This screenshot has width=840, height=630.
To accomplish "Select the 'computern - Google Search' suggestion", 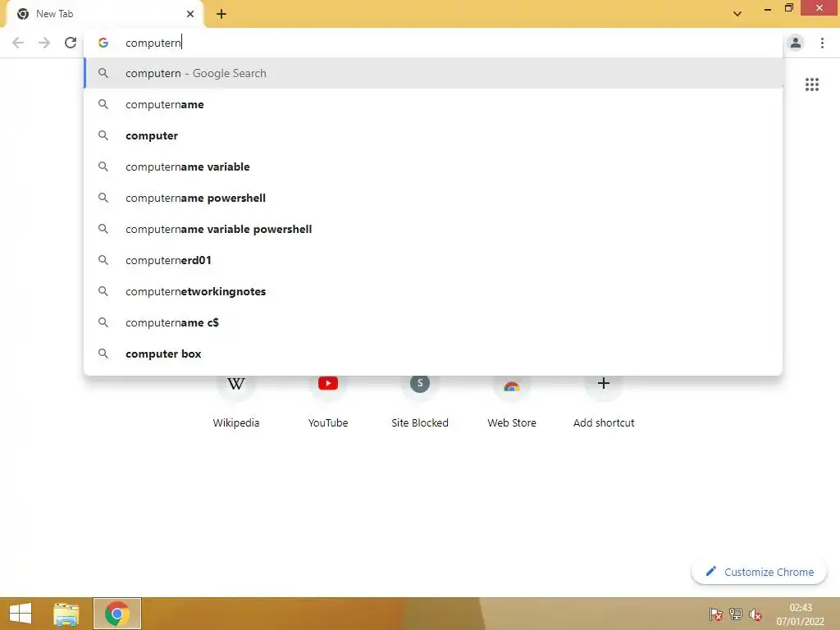I will click(433, 73).
